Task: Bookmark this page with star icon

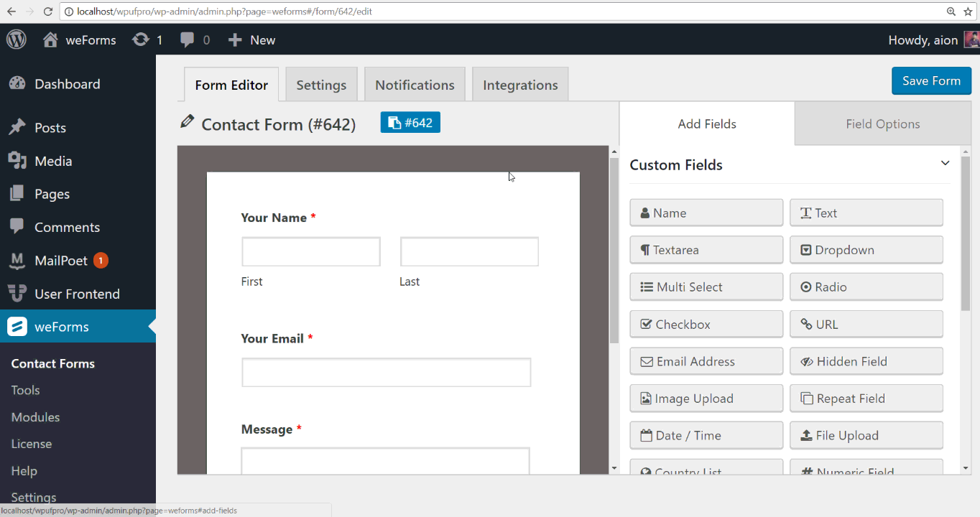Action: click(966, 11)
